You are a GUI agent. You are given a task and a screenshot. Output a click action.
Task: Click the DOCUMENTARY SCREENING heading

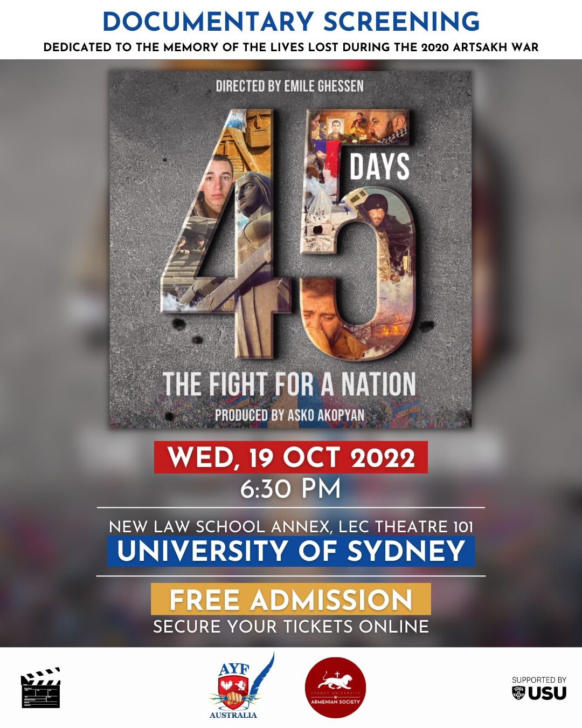pyautogui.click(x=291, y=22)
